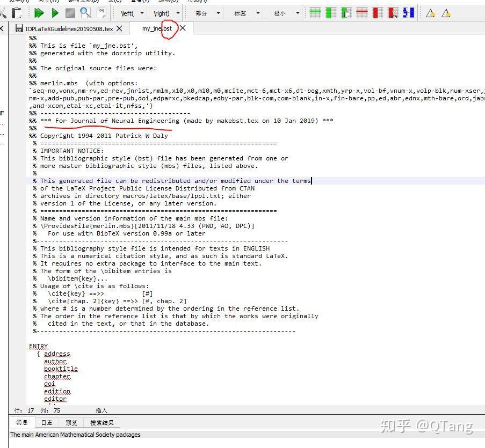Click the 'booktitle' entry field word
485x448 pixels.
[61, 369]
